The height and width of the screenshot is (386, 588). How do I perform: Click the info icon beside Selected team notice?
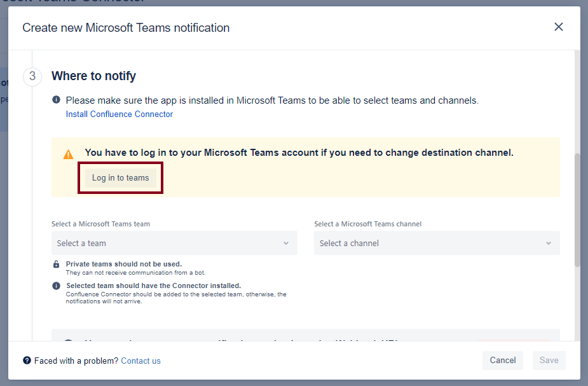[56, 286]
